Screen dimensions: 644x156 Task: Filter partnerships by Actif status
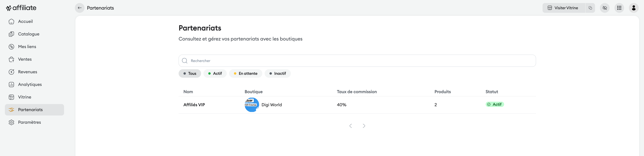(215, 74)
